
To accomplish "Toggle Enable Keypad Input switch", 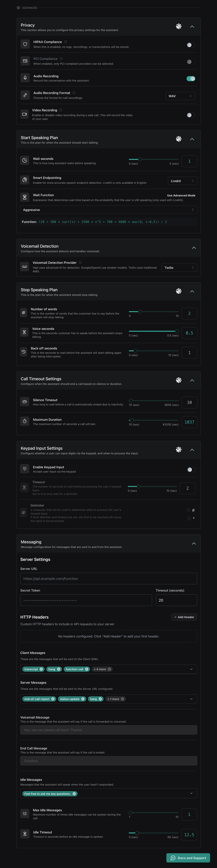I will 191,469.
